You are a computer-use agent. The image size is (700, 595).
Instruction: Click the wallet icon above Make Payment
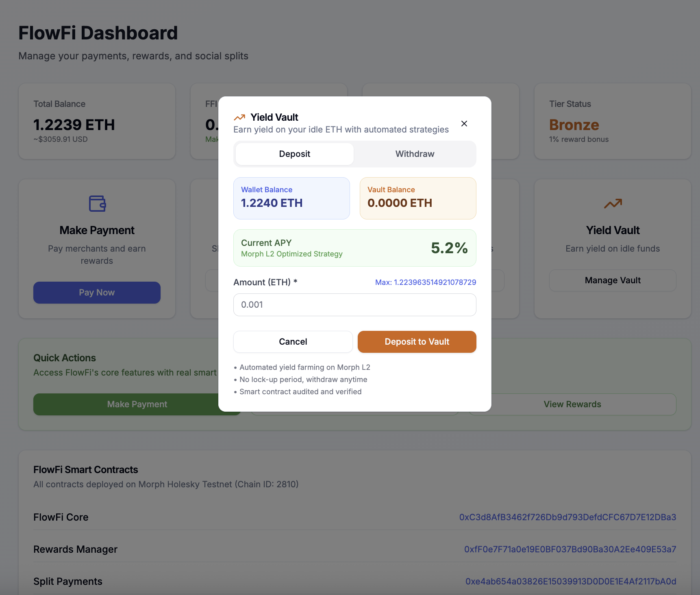tap(97, 203)
